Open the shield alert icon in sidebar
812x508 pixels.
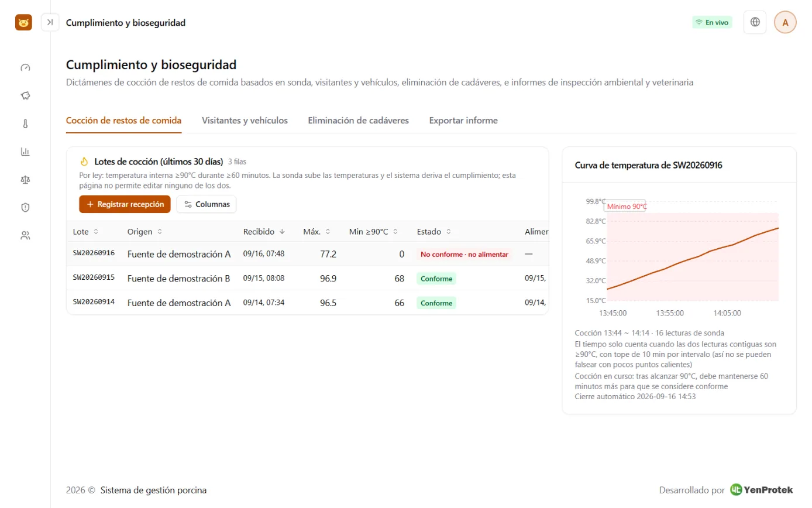25,207
